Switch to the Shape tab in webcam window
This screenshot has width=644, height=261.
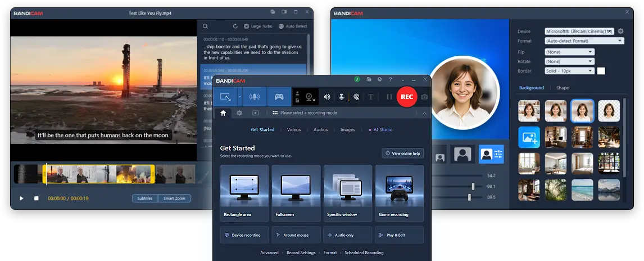563,88
